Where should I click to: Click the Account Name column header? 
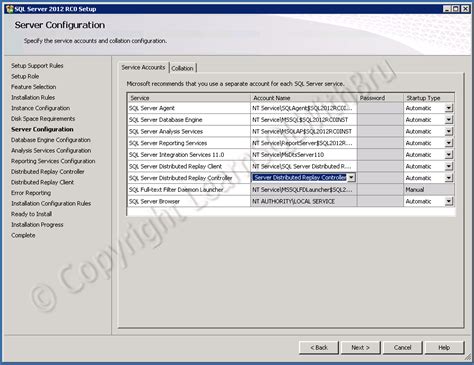(304, 98)
